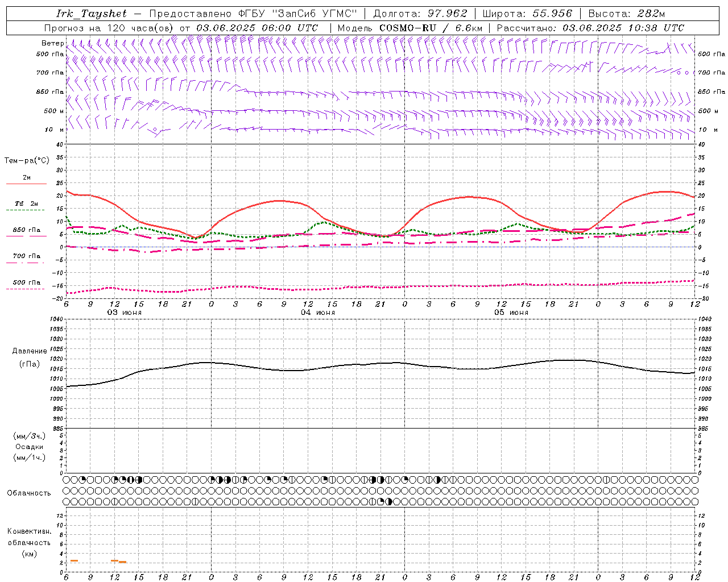Viewport: 728px width, 582px height.
Task: Click the 03 июня date label
Action: point(125,313)
